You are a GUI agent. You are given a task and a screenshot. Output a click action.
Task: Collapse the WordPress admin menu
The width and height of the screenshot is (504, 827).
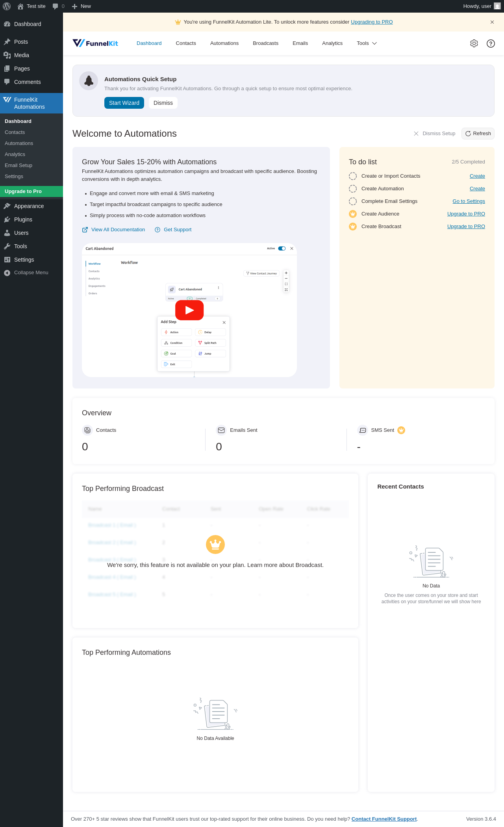(31, 273)
